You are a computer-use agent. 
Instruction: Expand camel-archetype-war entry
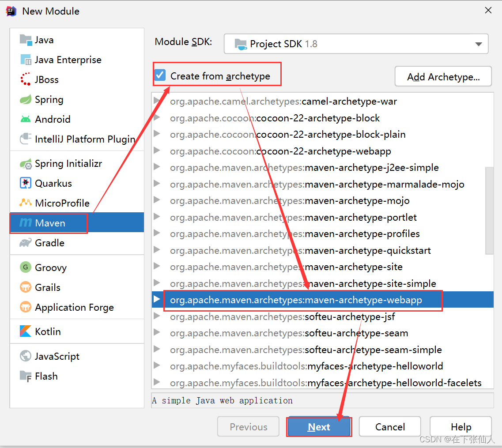point(157,101)
